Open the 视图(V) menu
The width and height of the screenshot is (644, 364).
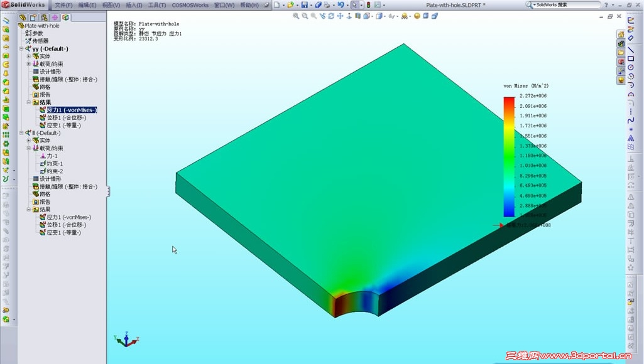(111, 5)
